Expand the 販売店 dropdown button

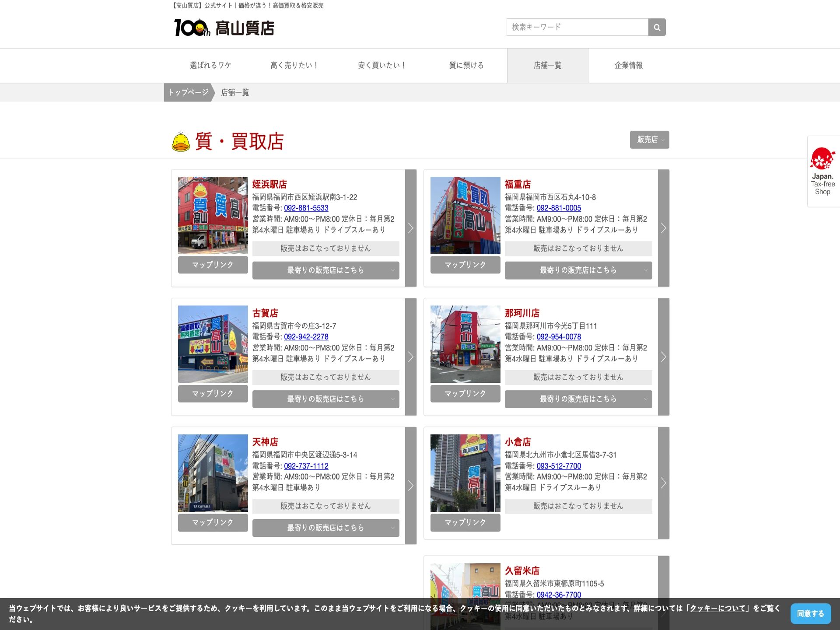coord(650,140)
